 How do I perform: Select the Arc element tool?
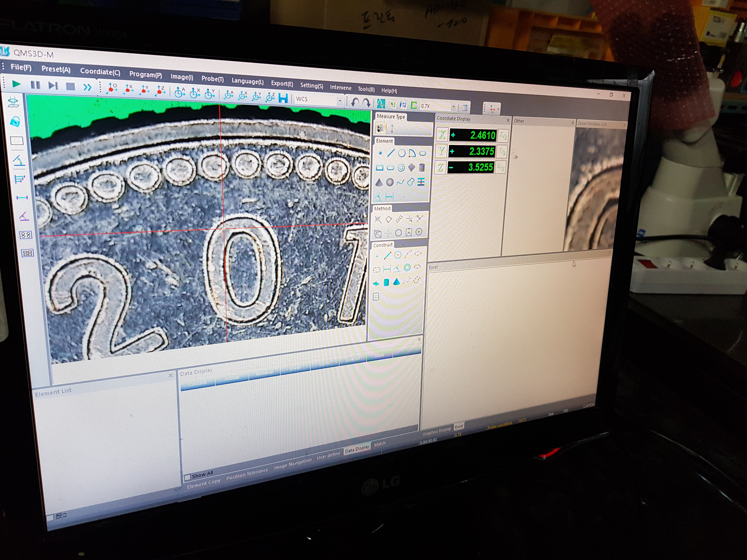(x=412, y=154)
